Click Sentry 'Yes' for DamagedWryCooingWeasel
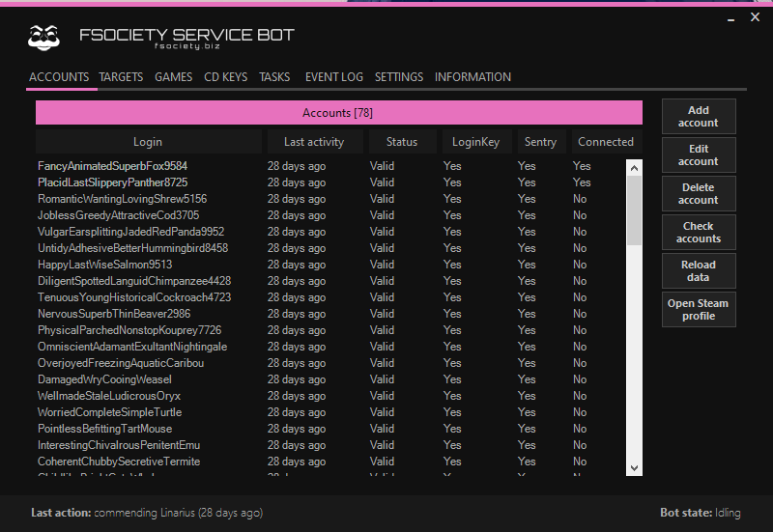This screenshot has width=773, height=532. (527, 379)
